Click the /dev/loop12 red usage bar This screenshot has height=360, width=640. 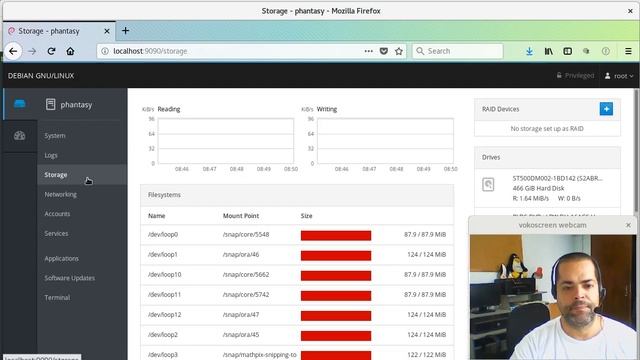coord(336,316)
